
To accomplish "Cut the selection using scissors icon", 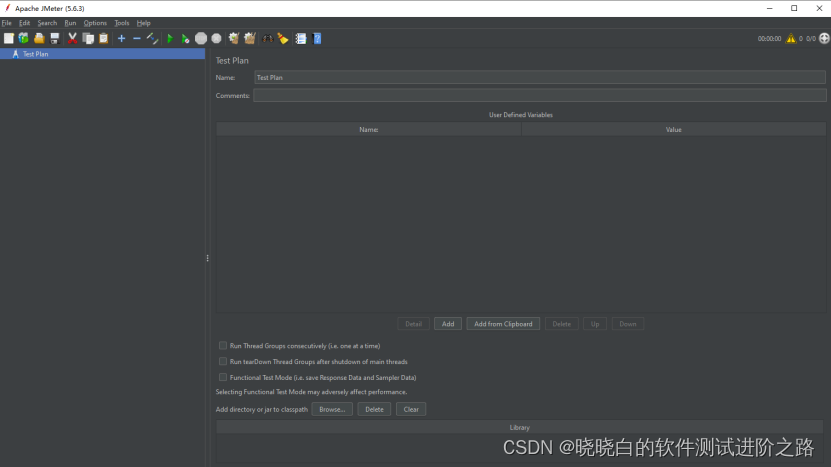I will click(x=73, y=38).
